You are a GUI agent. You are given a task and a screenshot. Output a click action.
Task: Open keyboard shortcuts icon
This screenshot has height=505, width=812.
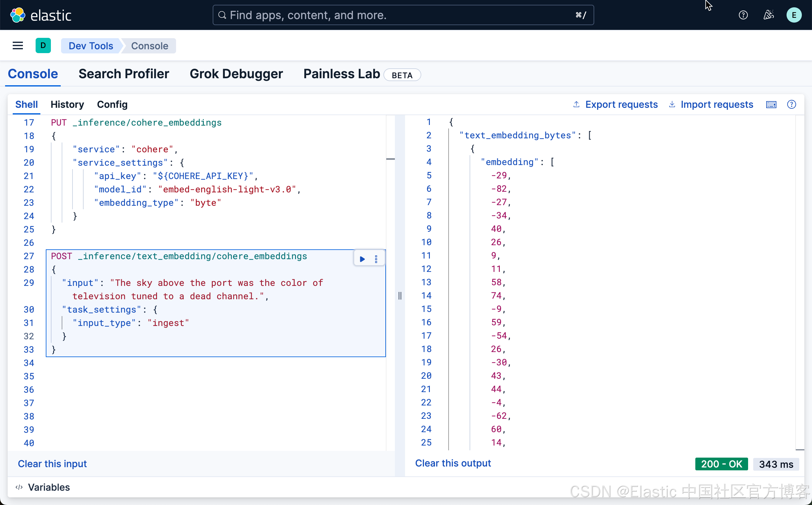[x=771, y=105]
